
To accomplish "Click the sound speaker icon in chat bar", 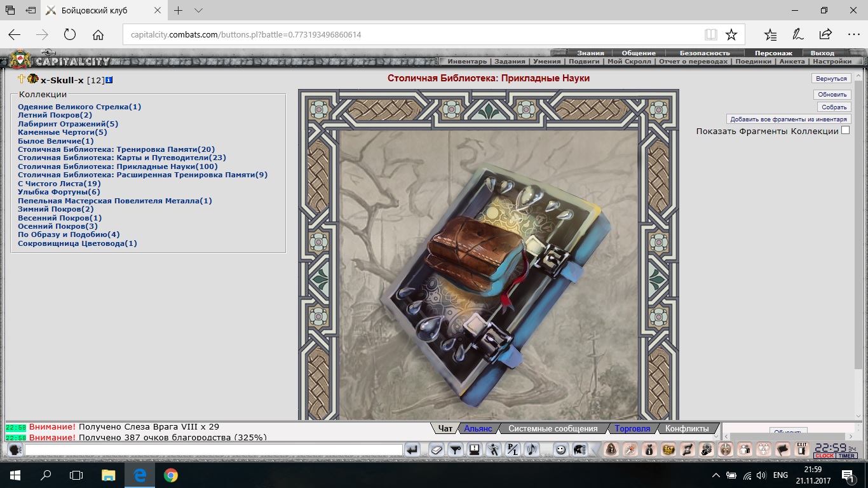I will [x=532, y=450].
